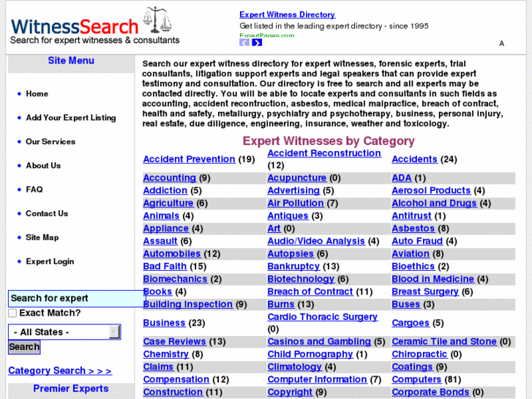
Task: Open the Expert Witness Directory ad link
Action: click(287, 15)
